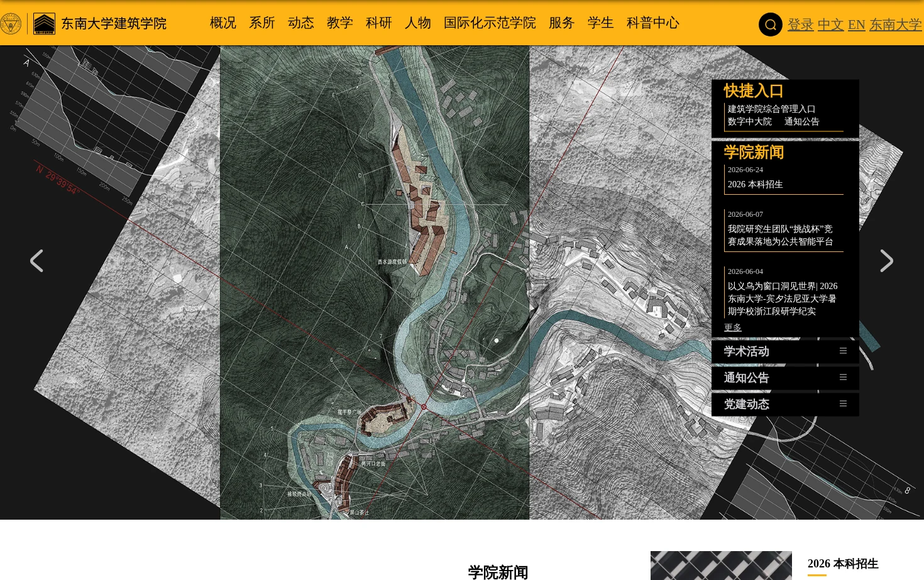Open the 科研 menu
Image resolution: width=924 pixels, height=580 pixels.
click(379, 23)
